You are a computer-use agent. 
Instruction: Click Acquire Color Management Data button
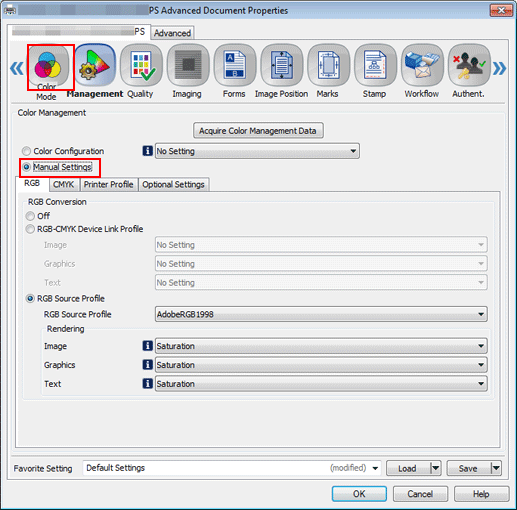click(258, 130)
